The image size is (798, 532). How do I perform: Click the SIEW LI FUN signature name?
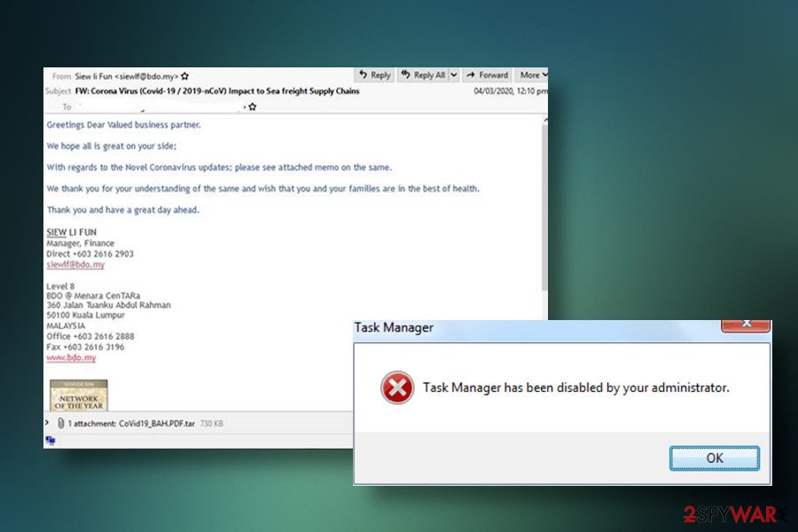pos(71,232)
